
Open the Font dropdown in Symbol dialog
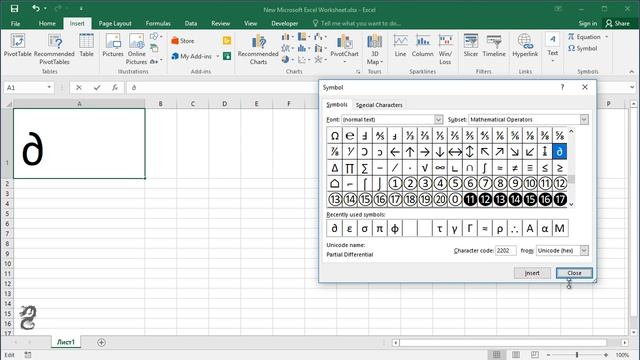coord(438,120)
